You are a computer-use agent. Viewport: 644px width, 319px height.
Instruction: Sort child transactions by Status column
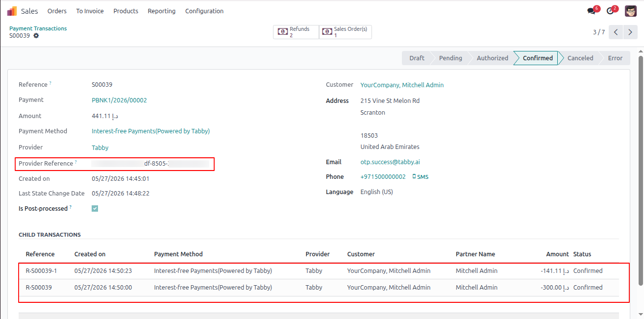point(582,254)
